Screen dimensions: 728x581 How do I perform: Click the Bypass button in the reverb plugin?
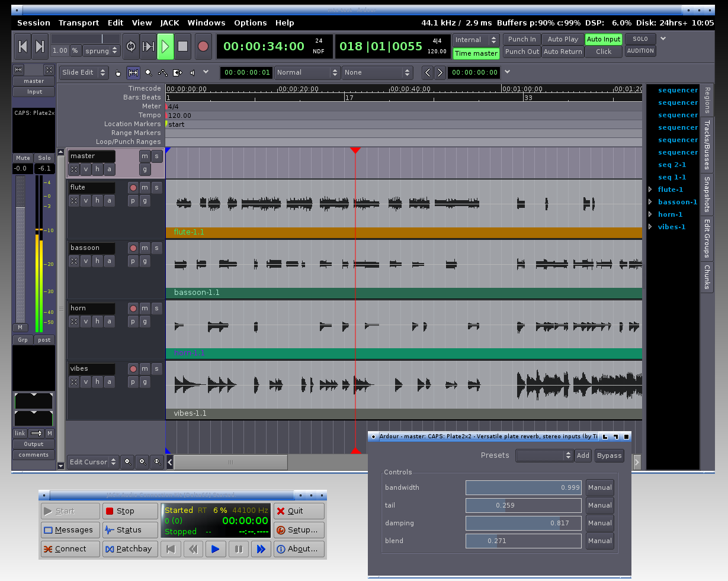coord(609,455)
